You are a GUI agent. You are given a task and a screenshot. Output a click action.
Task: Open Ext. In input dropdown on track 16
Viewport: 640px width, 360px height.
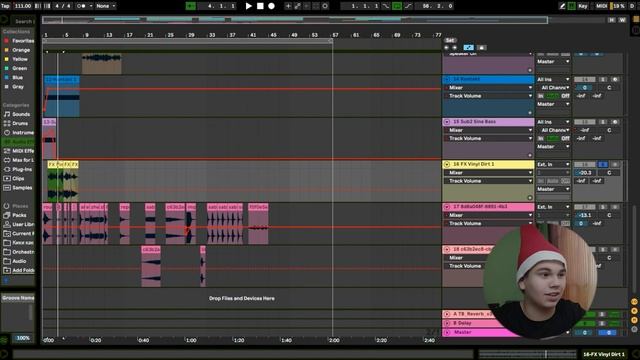tap(553, 164)
